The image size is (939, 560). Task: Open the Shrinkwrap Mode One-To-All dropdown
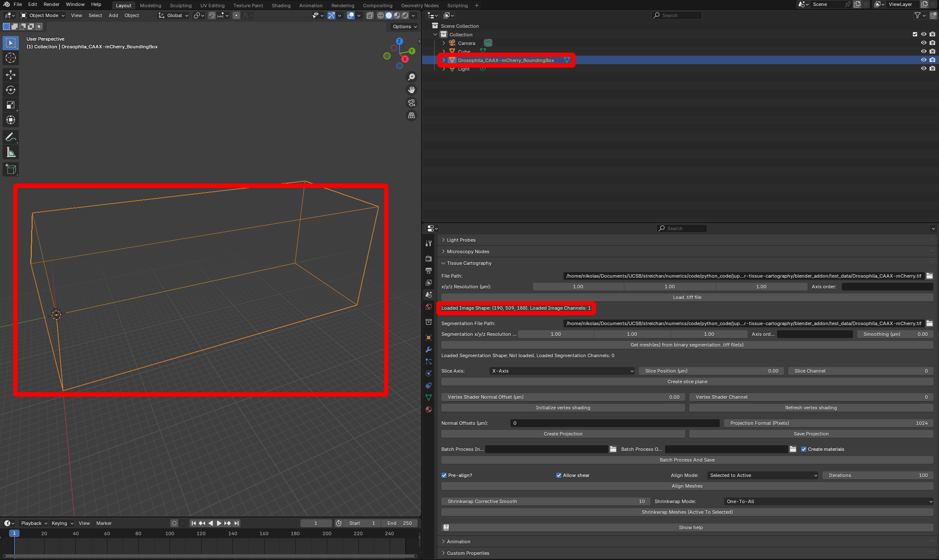pos(829,501)
